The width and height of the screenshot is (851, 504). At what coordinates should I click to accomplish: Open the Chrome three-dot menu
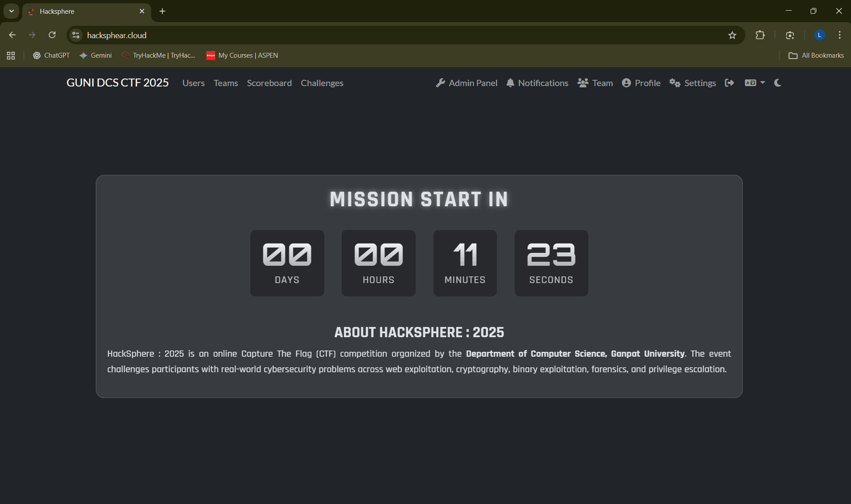[x=839, y=35]
